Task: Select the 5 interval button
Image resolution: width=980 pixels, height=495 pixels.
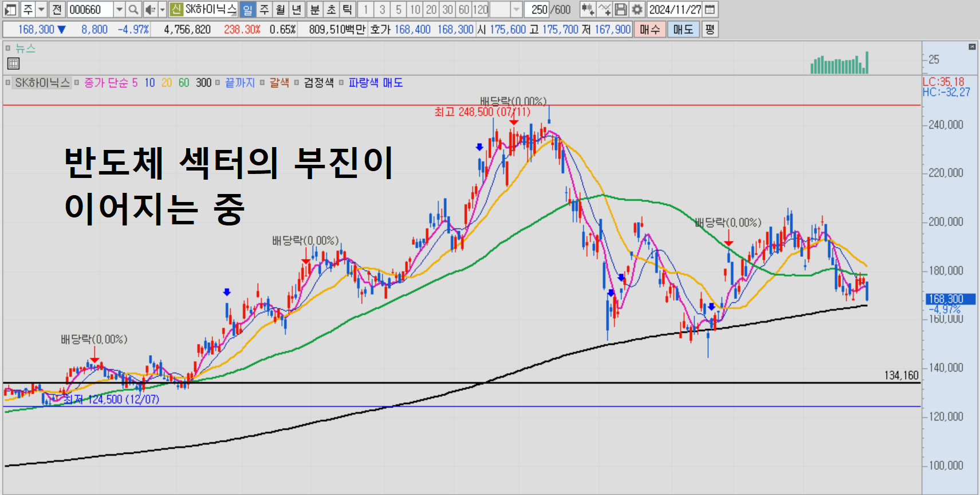Action: pyautogui.click(x=399, y=9)
